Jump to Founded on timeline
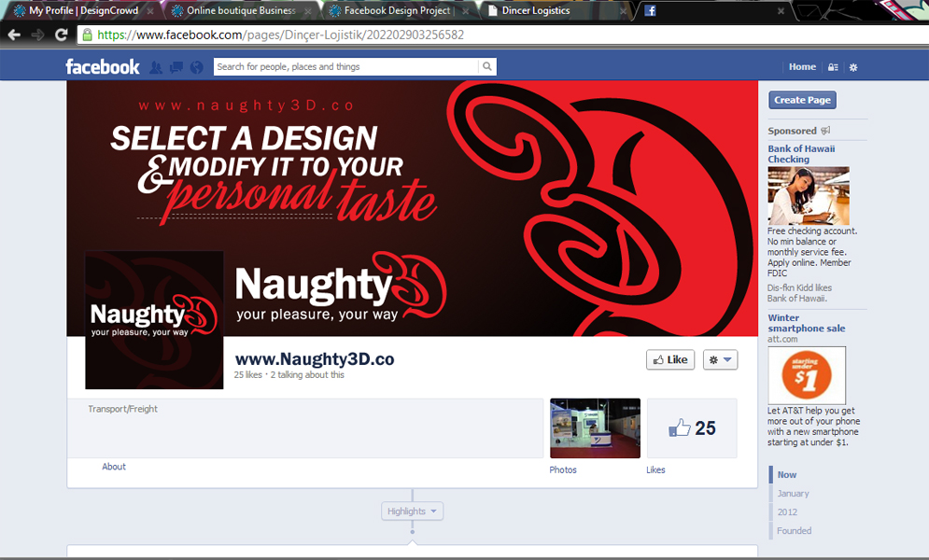 click(x=794, y=531)
